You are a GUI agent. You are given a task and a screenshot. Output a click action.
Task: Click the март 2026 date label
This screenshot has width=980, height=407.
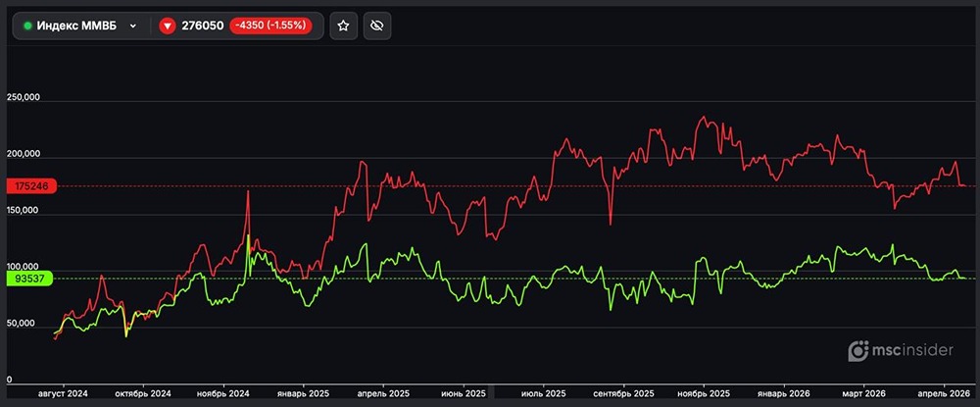click(x=863, y=394)
